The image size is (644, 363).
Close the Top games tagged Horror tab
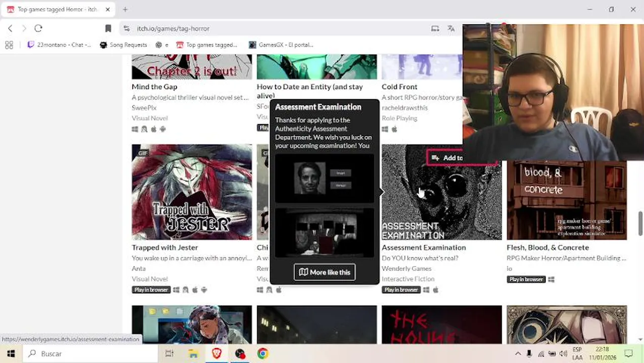coord(107,9)
